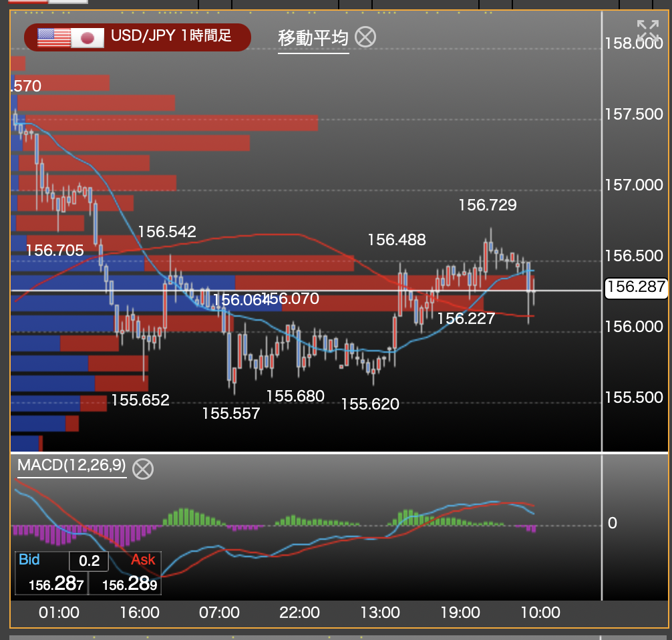The height and width of the screenshot is (640, 672).
Task: Click the current price tag on the price axis
Action: pyautogui.click(x=635, y=288)
